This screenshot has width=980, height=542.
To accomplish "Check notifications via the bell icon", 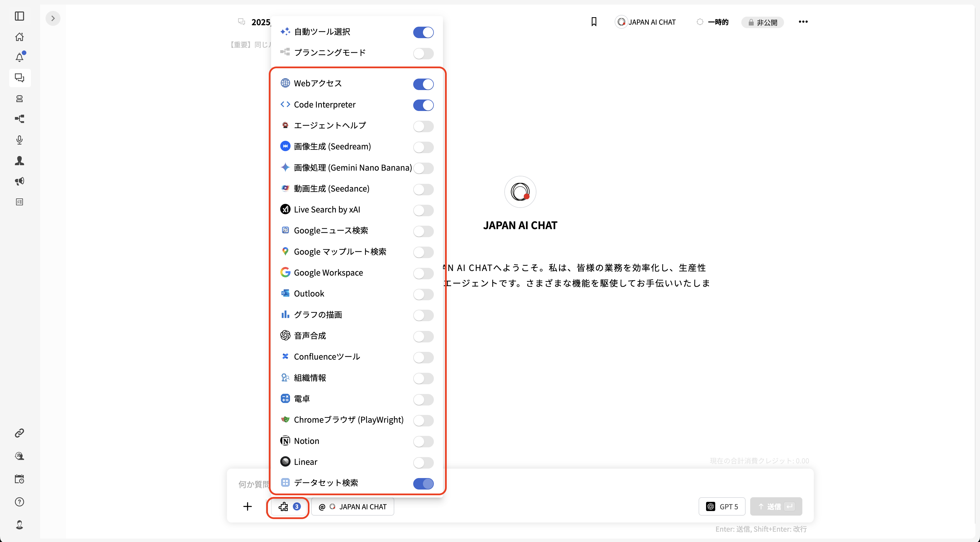I will 19,57.
